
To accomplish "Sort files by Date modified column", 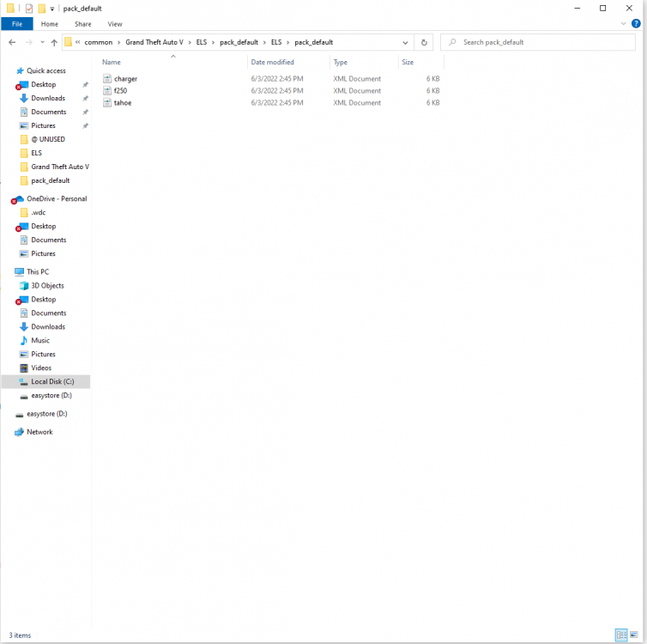I will (272, 62).
